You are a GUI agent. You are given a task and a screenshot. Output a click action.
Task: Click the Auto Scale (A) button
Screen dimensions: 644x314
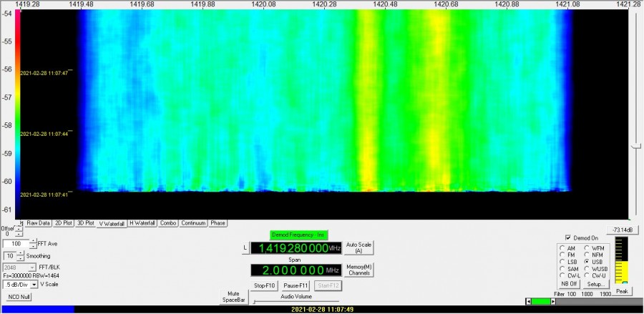click(x=360, y=247)
